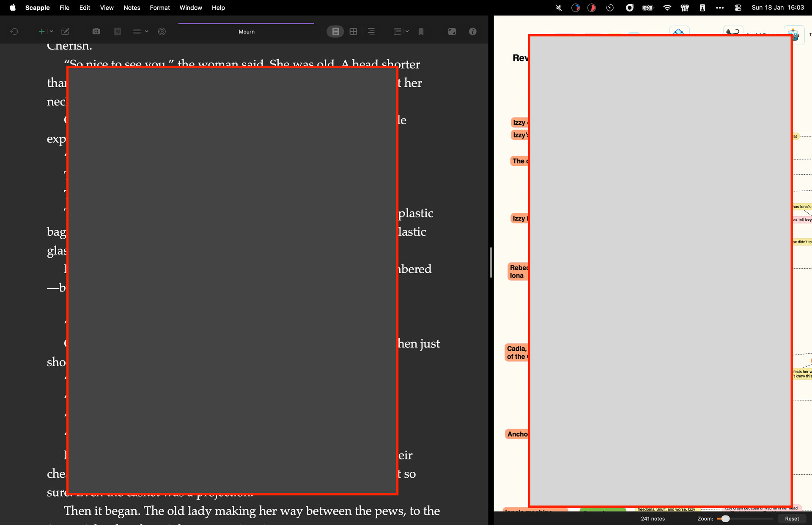
Task: Open the inspector info icon
Action: (472, 32)
